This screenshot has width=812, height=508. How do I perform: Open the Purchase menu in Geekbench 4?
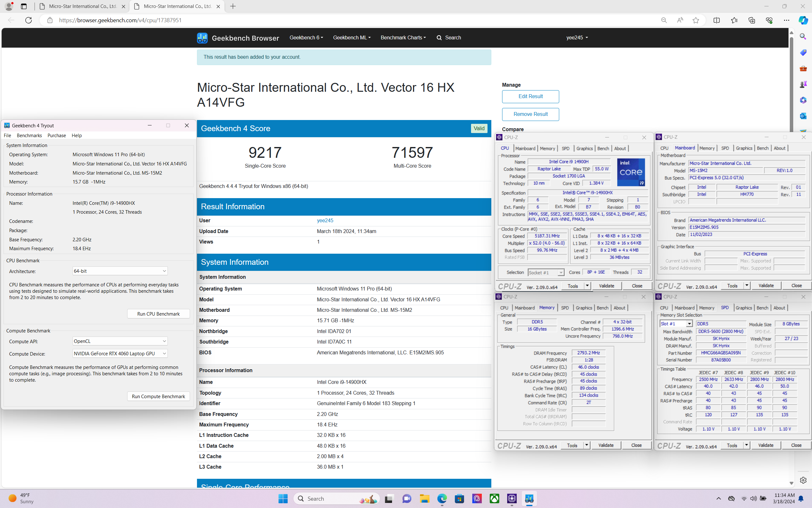(57, 135)
